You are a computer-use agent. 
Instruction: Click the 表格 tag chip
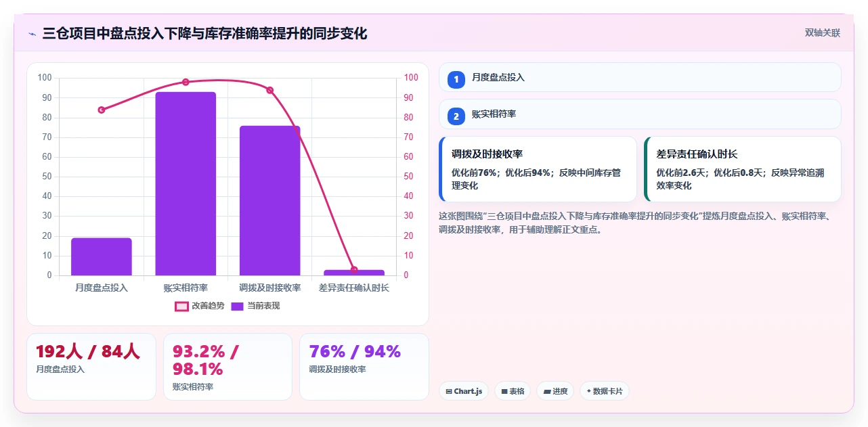coord(513,391)
